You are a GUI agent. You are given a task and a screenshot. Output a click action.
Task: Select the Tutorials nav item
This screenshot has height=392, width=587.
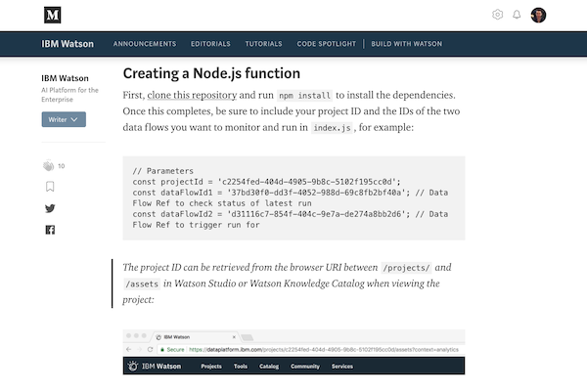(263, 44)
